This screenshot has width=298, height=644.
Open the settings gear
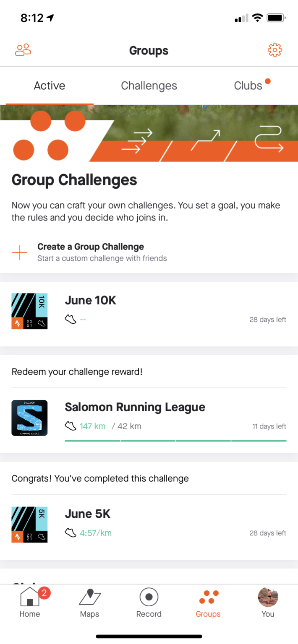tap(274, 49)
